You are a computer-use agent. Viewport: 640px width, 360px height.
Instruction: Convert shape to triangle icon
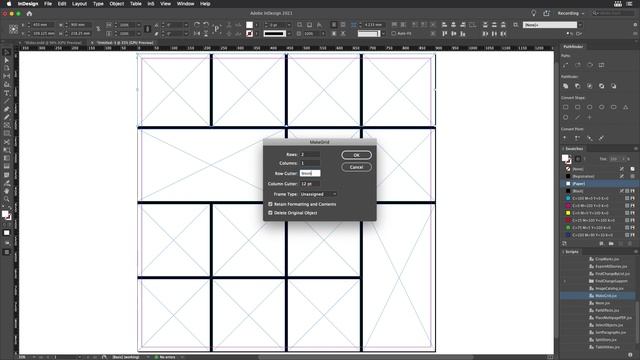[626, 107]
